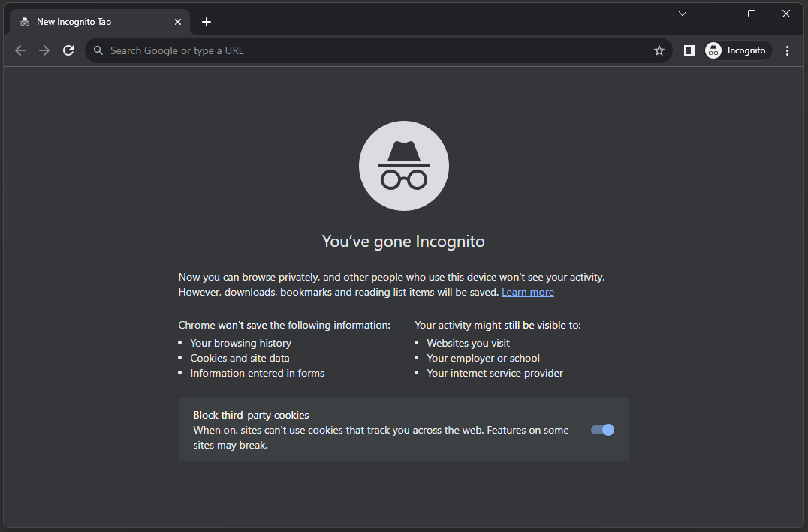The height and width of the screenshot is (532, 808).
Task: Close the New Incognito Tab
Action: click(x=178, y=22)
